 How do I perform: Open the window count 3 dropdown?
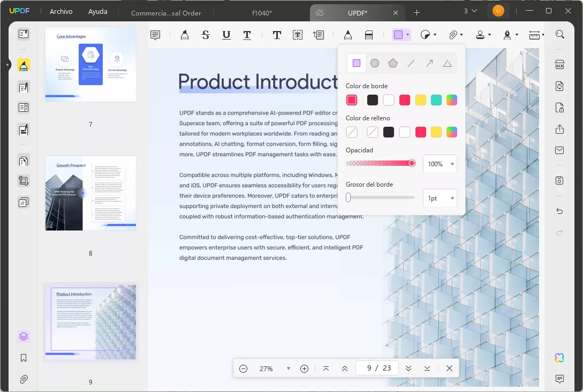pyautogui.click(x=471, y=11)
